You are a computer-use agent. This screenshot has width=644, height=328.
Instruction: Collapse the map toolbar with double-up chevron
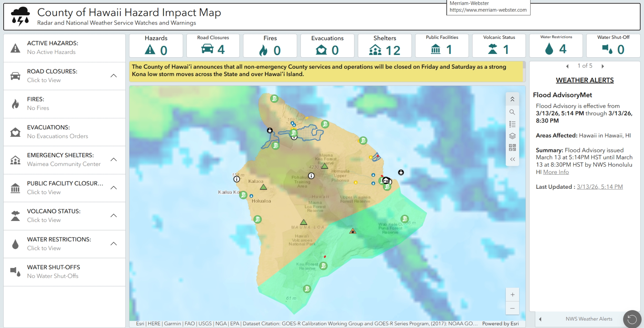(512, 99)
